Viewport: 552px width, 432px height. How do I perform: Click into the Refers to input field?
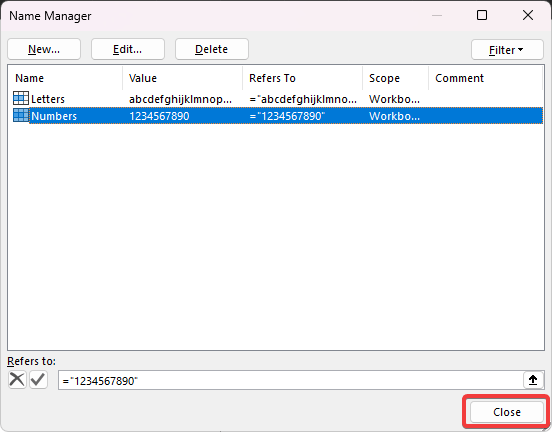(x=290, y=380)
